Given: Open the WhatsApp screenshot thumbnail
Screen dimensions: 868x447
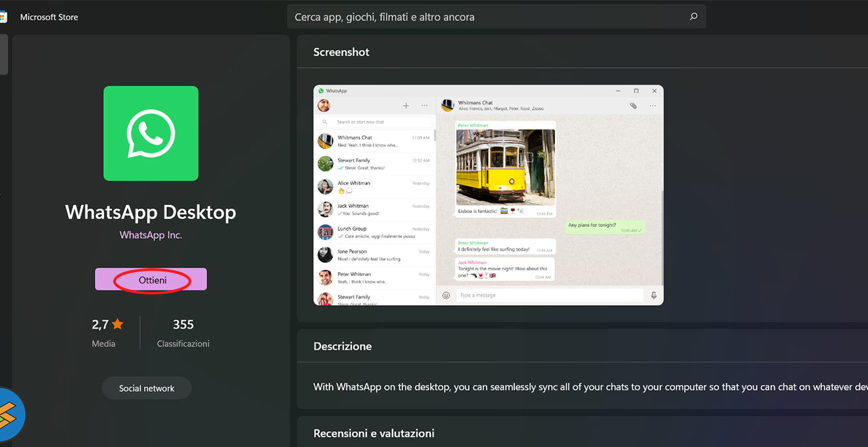Looking at the screenshot, I should [x=488, y=195].
